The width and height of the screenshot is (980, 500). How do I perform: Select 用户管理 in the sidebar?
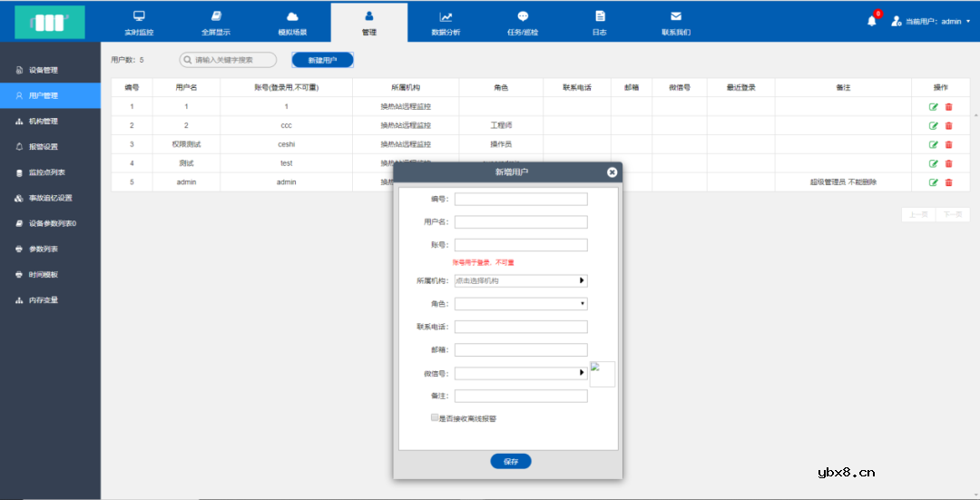(x=50, y=95)
